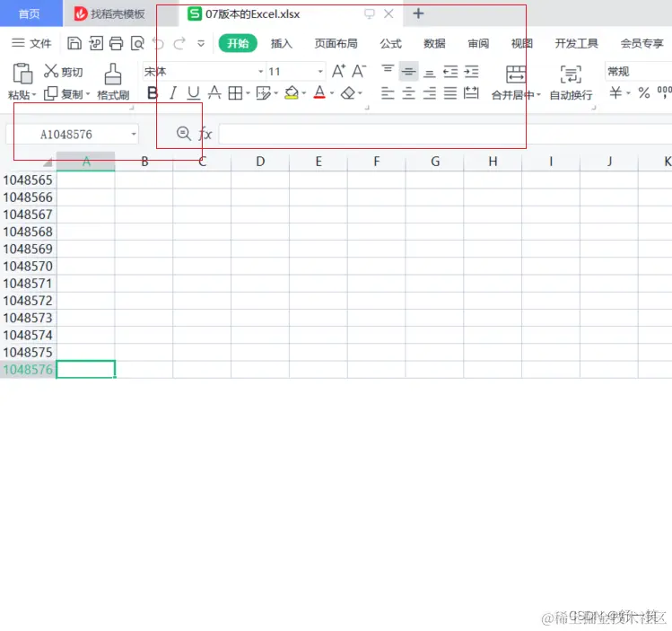672x631 pixels.
Task: Open the font name dropdown 宋体
Action: point(260,72)
